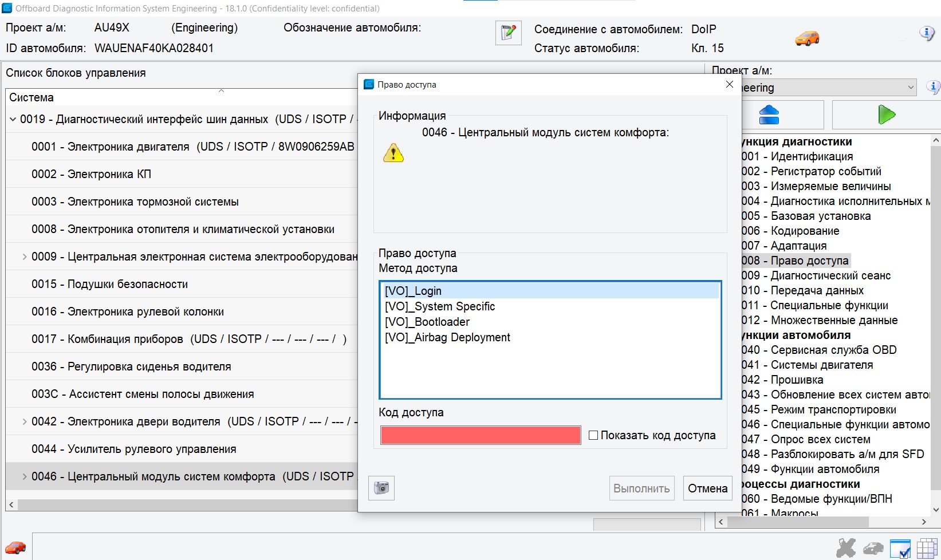Click the info bubble icon in top-right header
Image resolution: width=941 pixels, height=560 pixels.
(926, 33)
